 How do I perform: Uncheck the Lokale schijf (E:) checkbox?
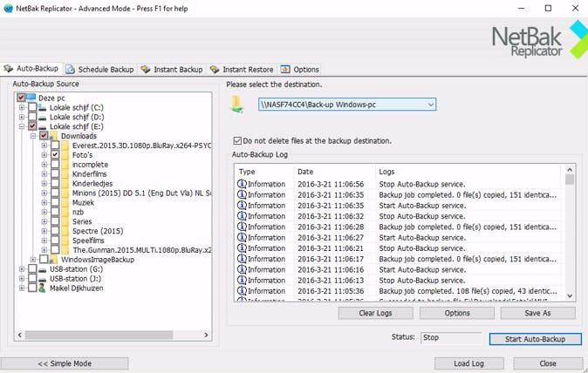[x=32, y=126]
